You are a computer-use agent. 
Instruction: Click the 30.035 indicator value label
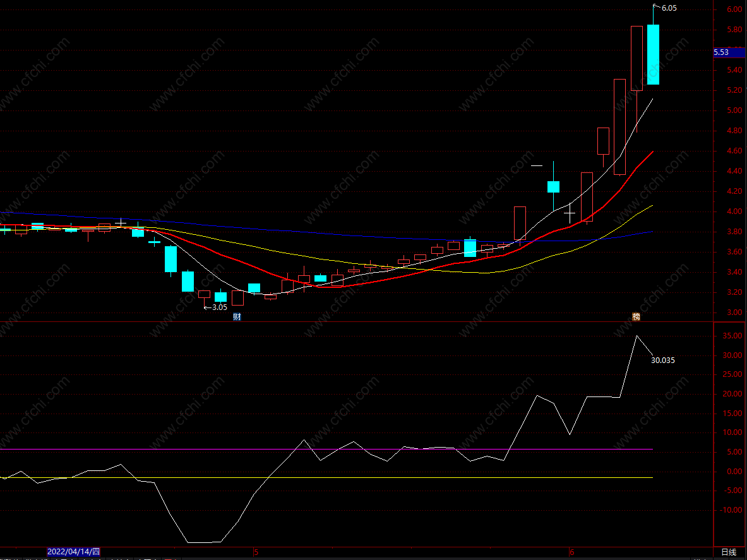tap(662, 360)
